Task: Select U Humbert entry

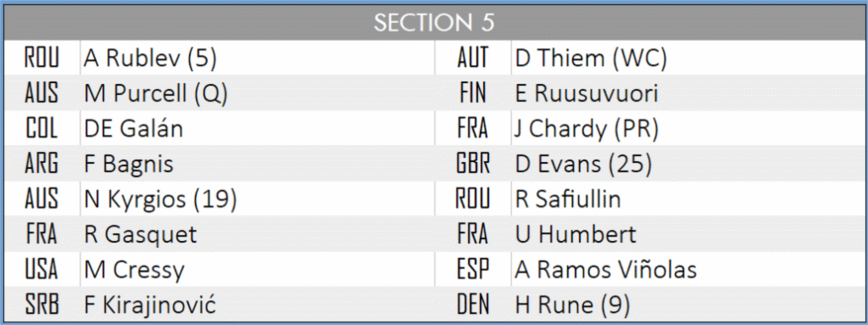Action: [x=576, y=234]
